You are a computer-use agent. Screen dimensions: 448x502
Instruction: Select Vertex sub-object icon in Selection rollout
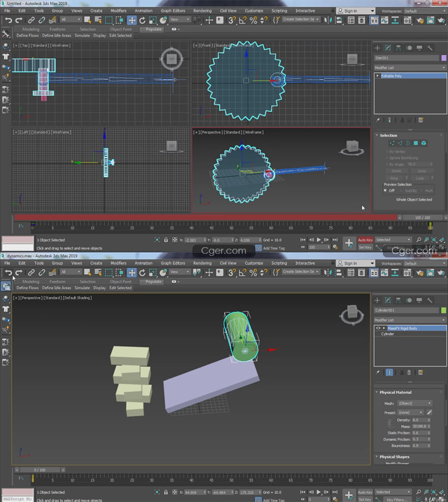point(392,143)
